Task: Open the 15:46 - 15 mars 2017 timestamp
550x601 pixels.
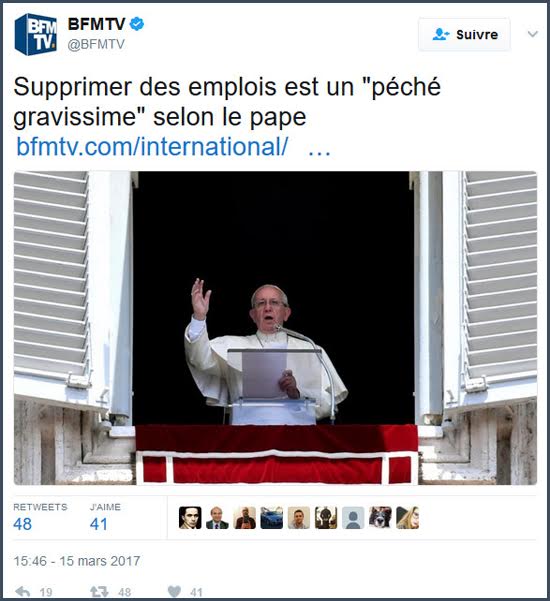Action: pos(77,561)
